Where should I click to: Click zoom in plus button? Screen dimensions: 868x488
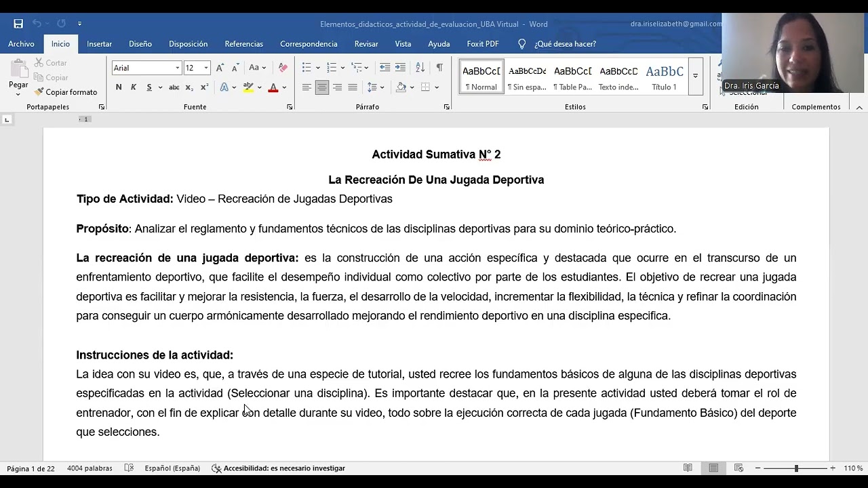[833, 468]
